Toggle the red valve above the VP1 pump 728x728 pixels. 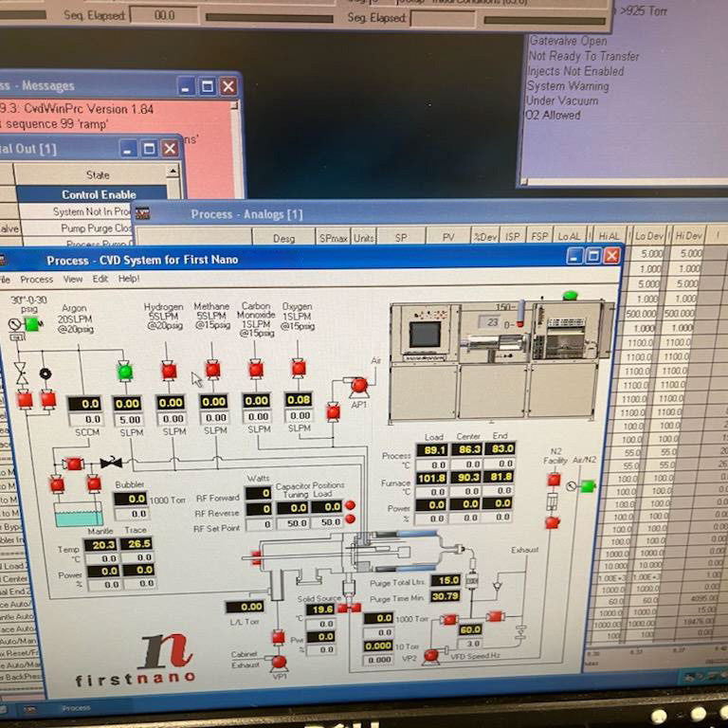(278, 637)
